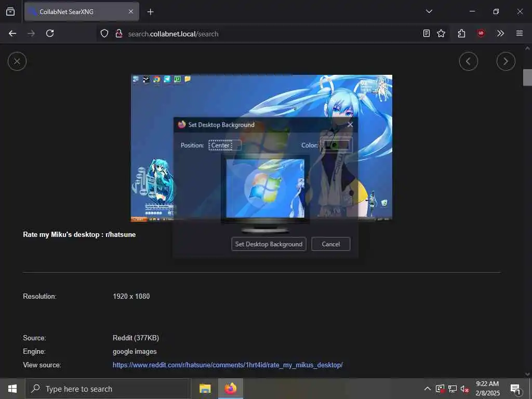532x399 pixels.
Task: Click the Set Desktop Background button
Action: (269, 244)
